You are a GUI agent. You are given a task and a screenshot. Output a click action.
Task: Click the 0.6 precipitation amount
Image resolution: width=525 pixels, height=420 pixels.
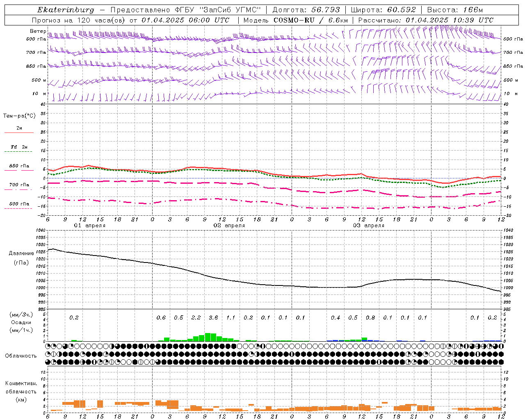click(x=161, y=317)
